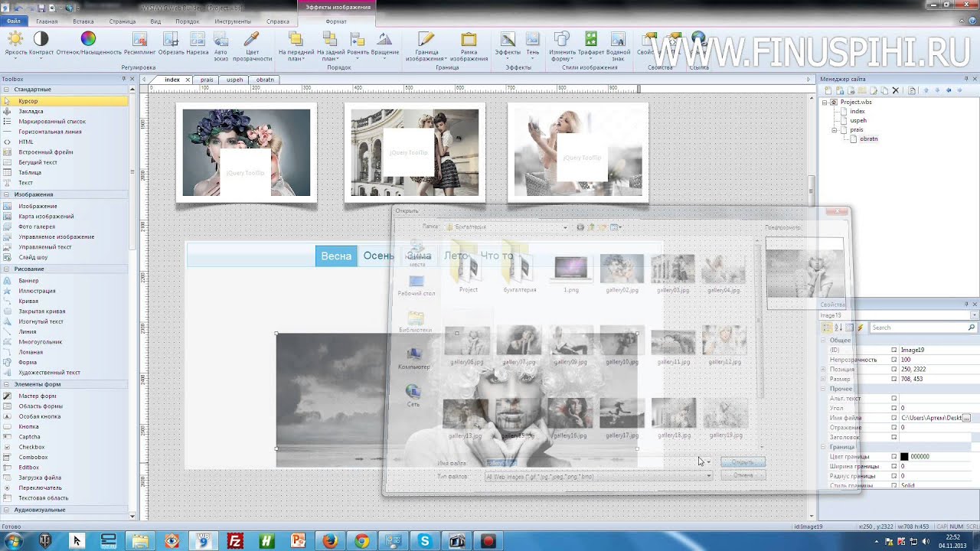This screenshot has height=551, width=980.
Task: Switch to the Вставка ribbon tab
Action: click(83, 21)
